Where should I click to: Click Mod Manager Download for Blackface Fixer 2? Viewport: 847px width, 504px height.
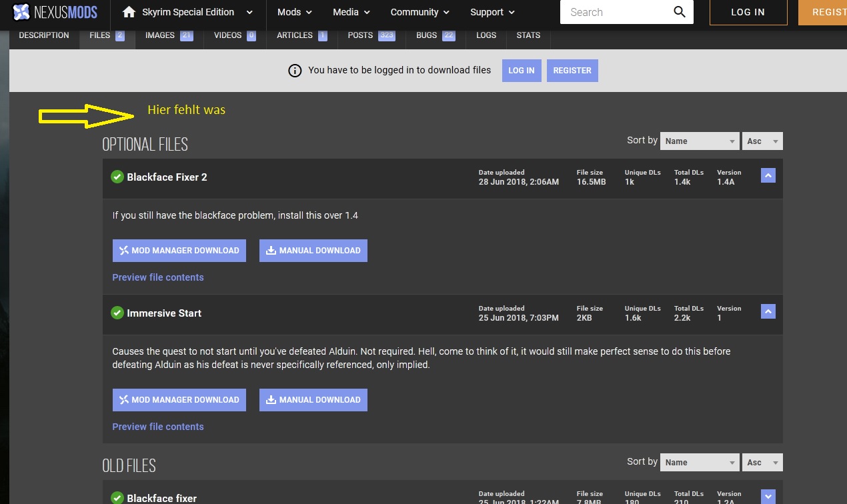tap(179, 251)
